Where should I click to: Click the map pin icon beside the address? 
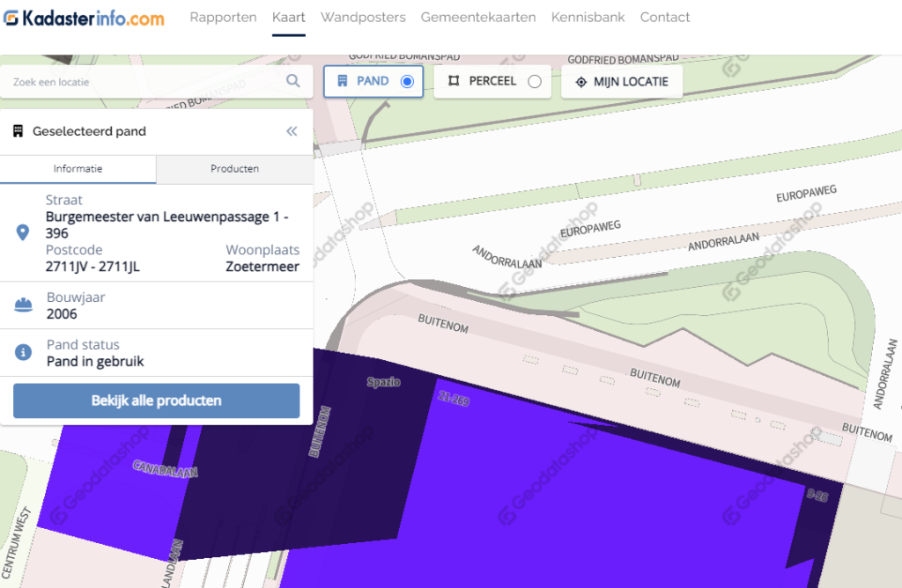tap(24, 232)
